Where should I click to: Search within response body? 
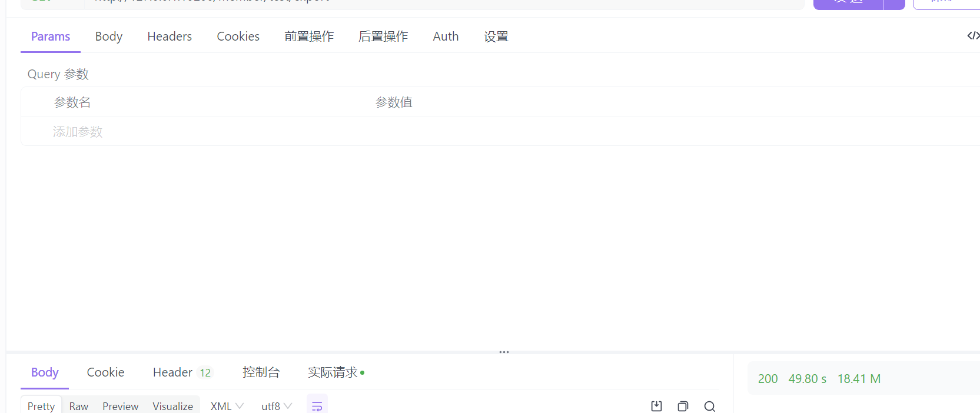pos(710,406)
